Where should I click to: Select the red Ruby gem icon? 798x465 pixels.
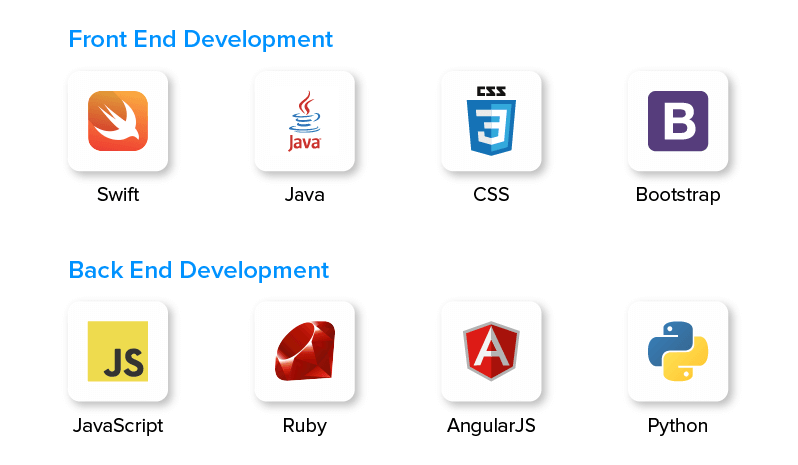304,351
